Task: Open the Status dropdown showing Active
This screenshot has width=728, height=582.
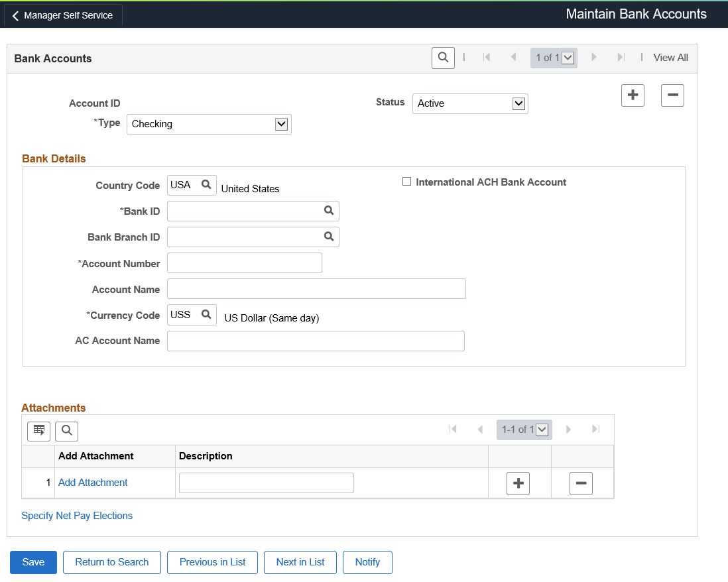Action: pyautogui.click(x=518, y=103)
